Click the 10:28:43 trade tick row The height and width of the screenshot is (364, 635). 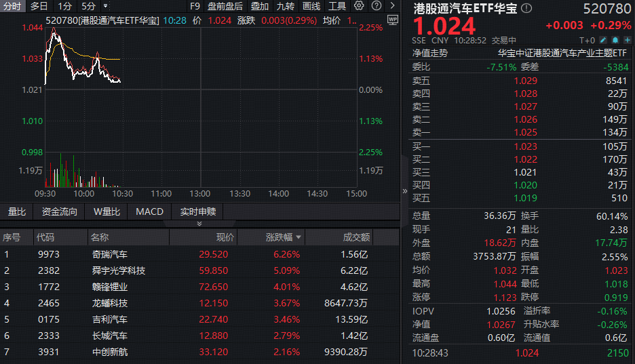[520, 353]
